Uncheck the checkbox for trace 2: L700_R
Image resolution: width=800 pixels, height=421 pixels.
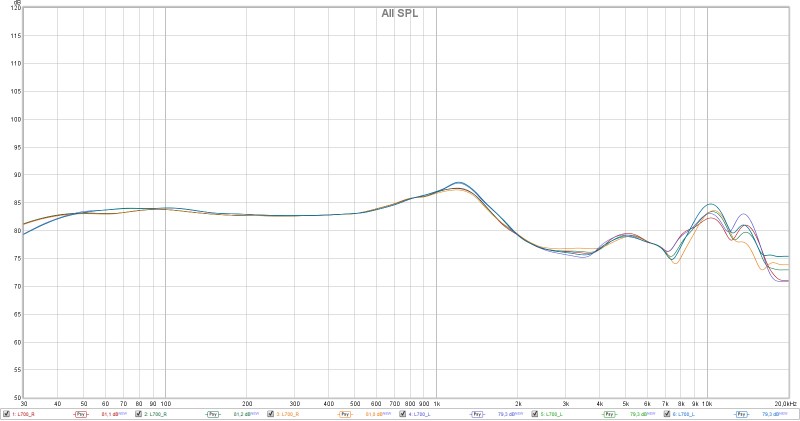pos(138,414)
